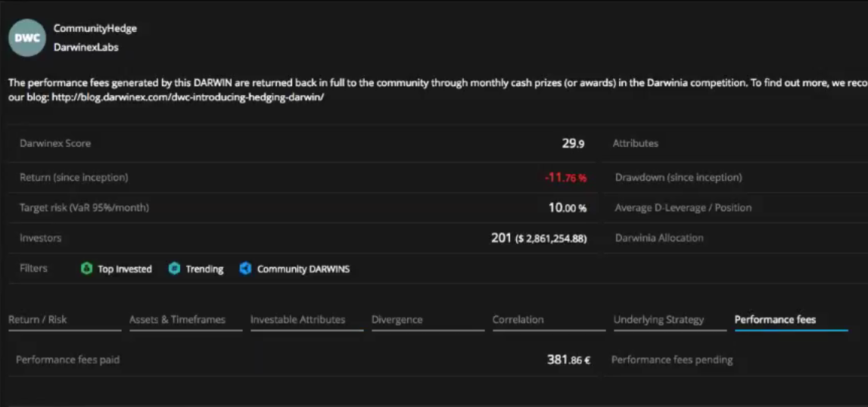Click the Darwinia Allocation label

tap(659, 238)
